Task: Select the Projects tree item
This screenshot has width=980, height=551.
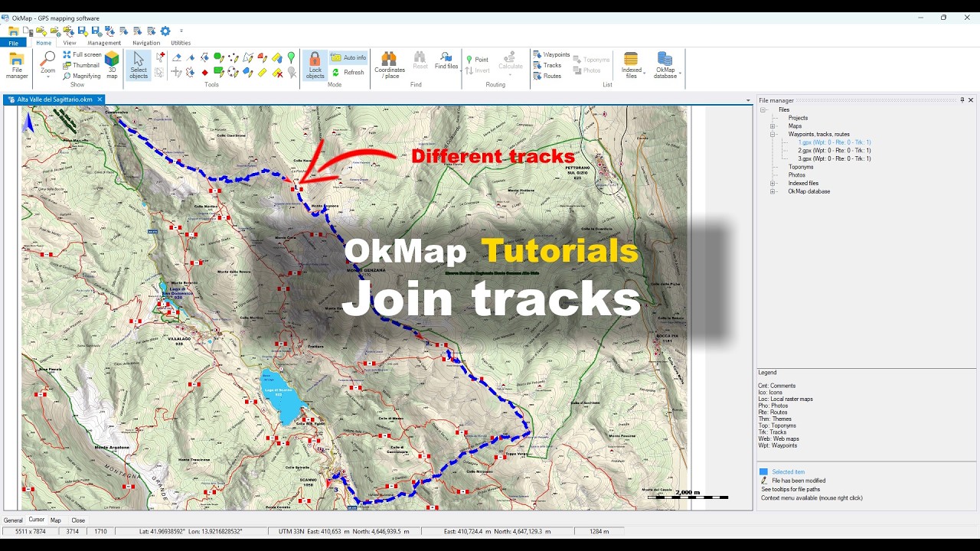Action: pyautogui.click(x=798, y=118)
